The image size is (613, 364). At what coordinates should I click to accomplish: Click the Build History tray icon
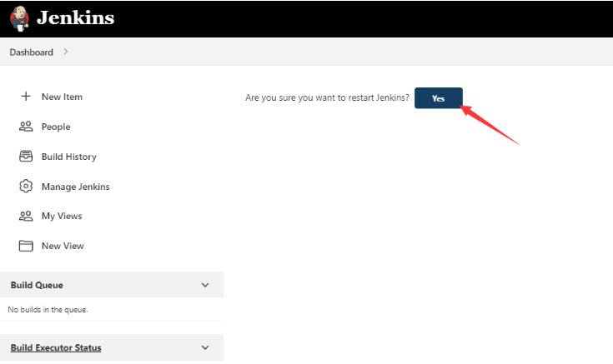click(26, 157)
